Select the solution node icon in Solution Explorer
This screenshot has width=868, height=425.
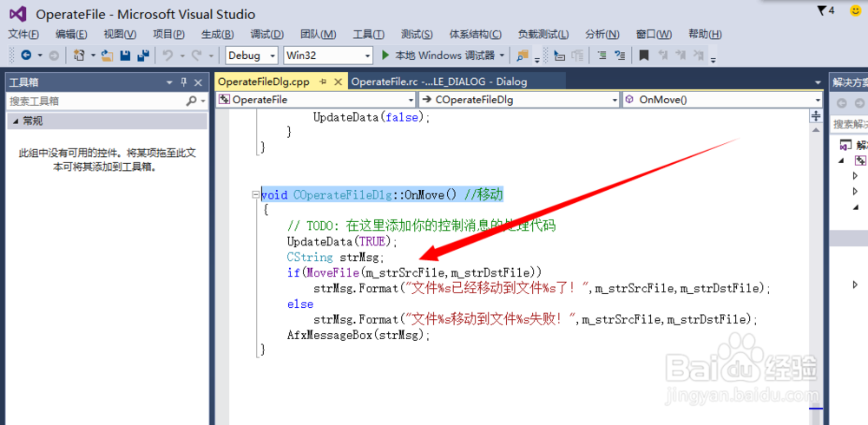coord(845,145)
